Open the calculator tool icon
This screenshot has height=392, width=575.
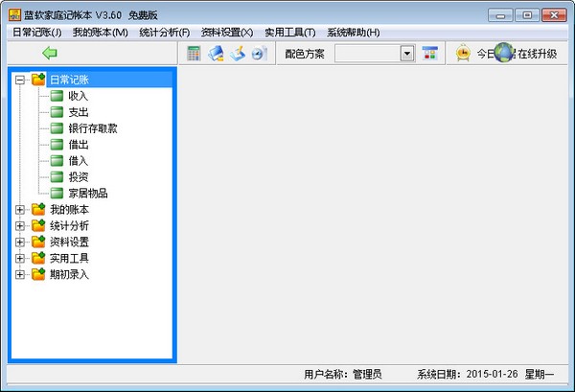(194, 54)
